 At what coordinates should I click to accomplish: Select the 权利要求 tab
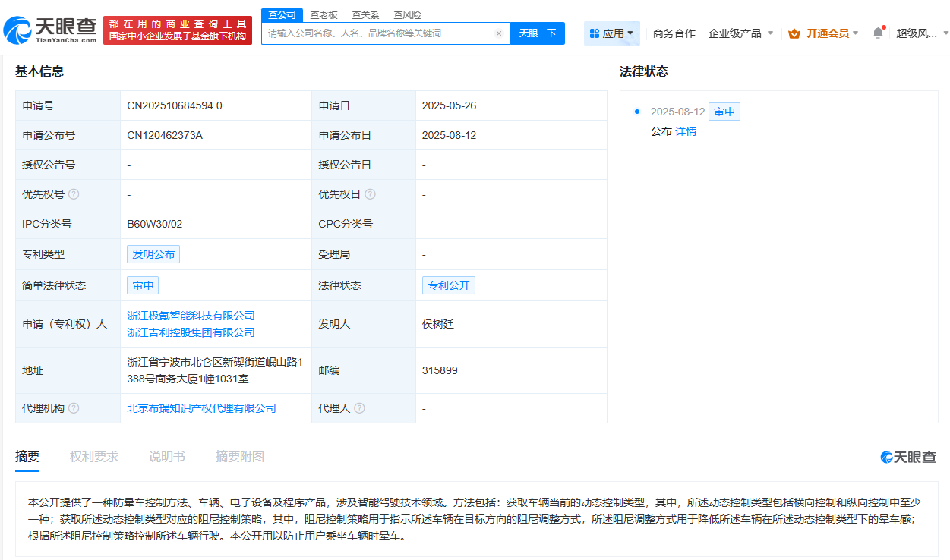[94, 456]
